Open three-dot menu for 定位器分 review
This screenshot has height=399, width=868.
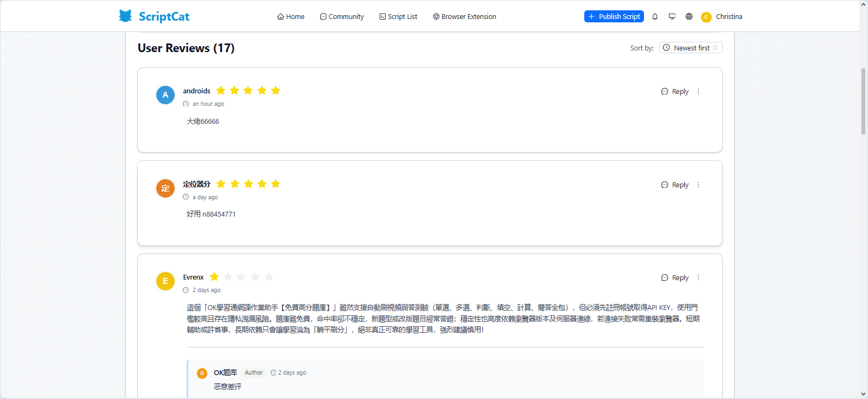coord(698,185)
